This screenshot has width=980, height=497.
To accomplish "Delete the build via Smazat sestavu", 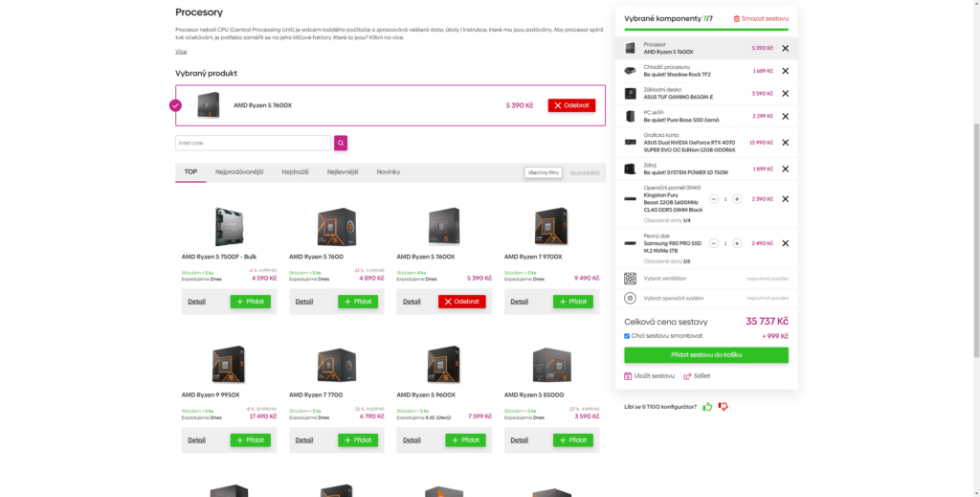I will tap(763, 18).
